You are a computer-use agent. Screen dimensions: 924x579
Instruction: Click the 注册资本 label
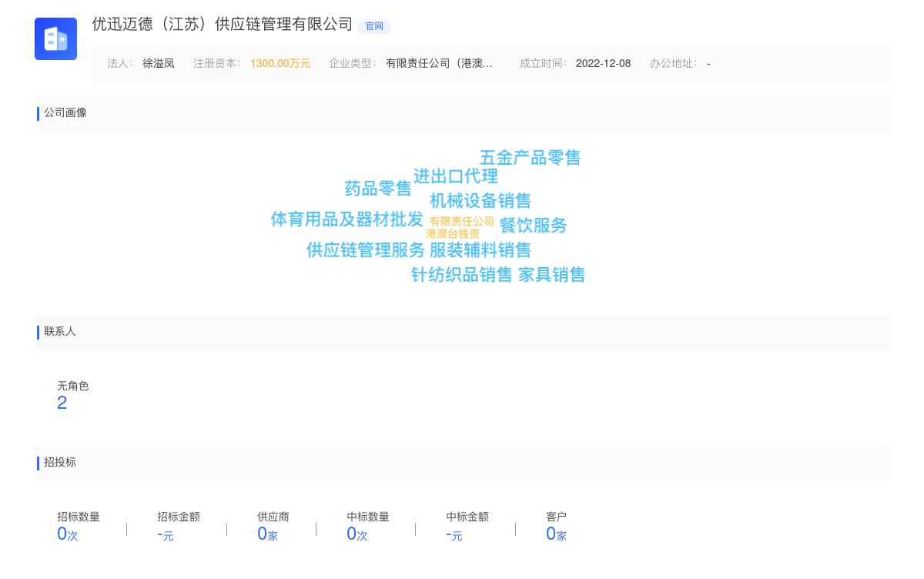217,64
